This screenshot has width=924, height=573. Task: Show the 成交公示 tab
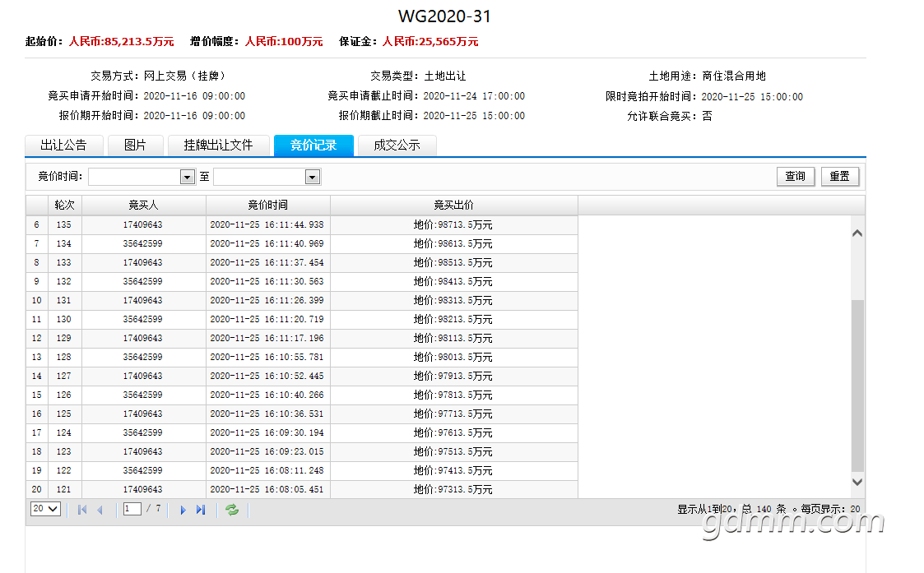click(x=397, y=146)
